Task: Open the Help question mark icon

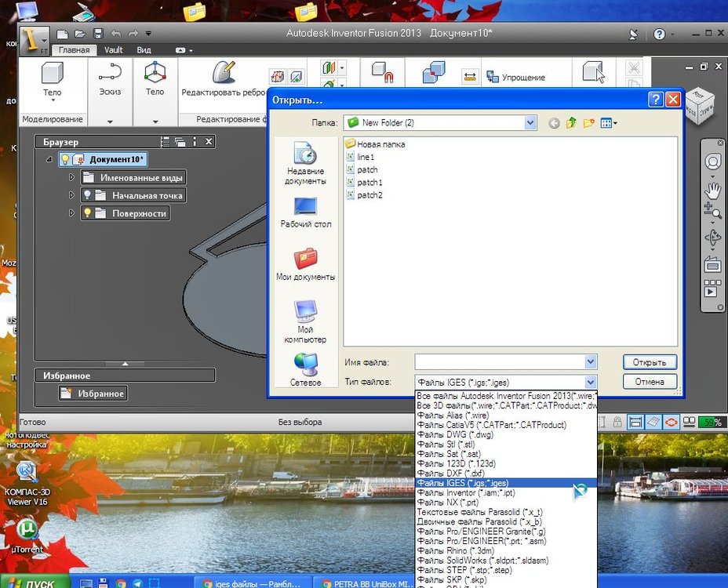Action: tap(659, 34)
